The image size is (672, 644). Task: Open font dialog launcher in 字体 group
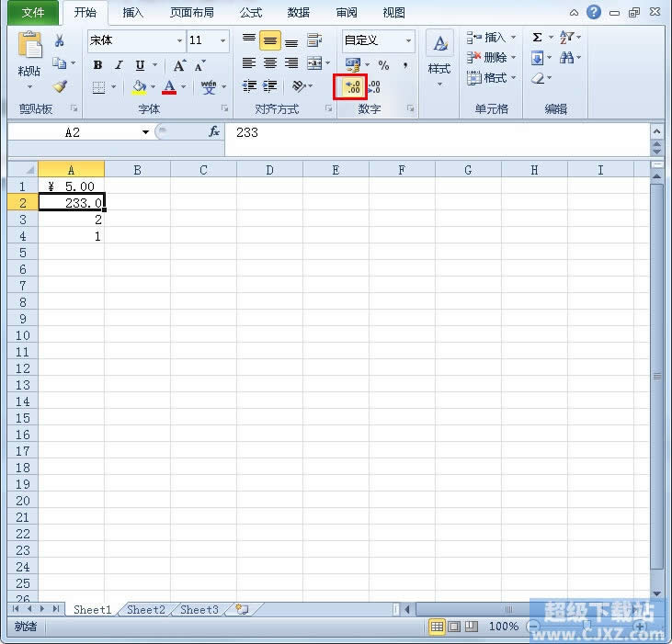[x=224, y=108]
